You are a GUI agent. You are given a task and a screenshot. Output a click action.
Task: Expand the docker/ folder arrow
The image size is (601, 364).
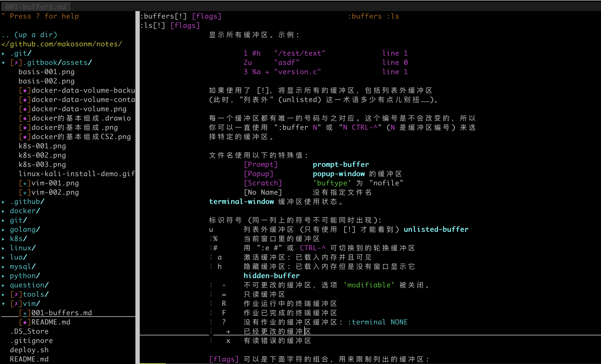pos(3,211)
